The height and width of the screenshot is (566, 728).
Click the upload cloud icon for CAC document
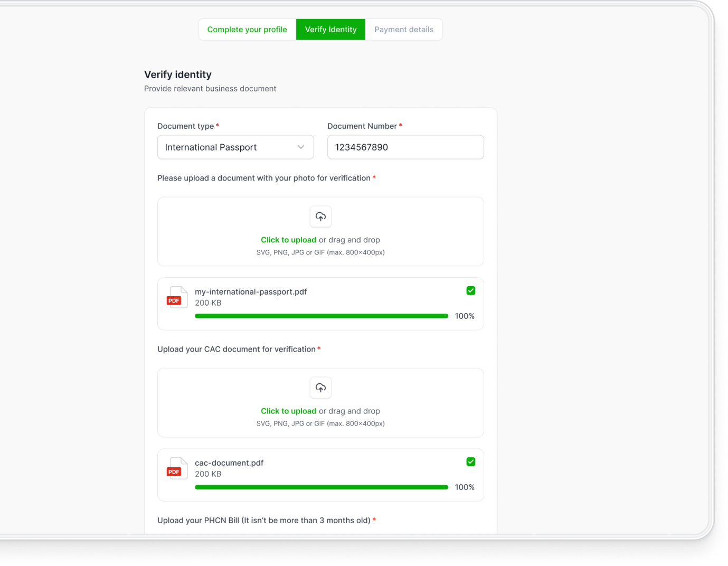point(320,388)
